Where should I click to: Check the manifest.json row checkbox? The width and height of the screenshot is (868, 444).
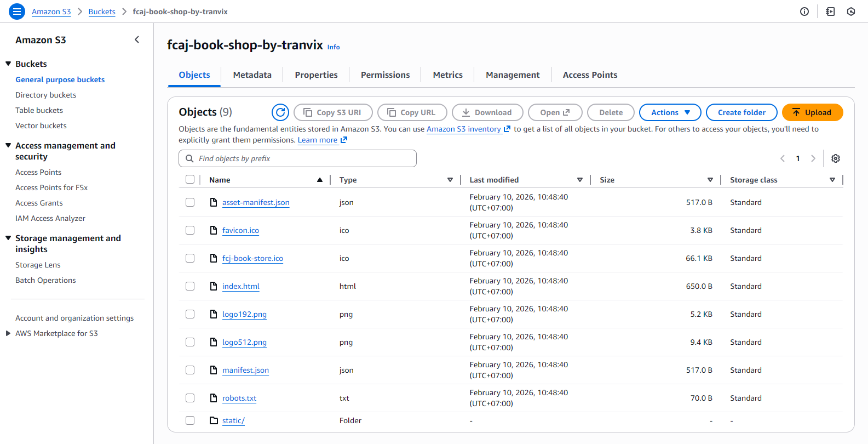pos(190,370)
